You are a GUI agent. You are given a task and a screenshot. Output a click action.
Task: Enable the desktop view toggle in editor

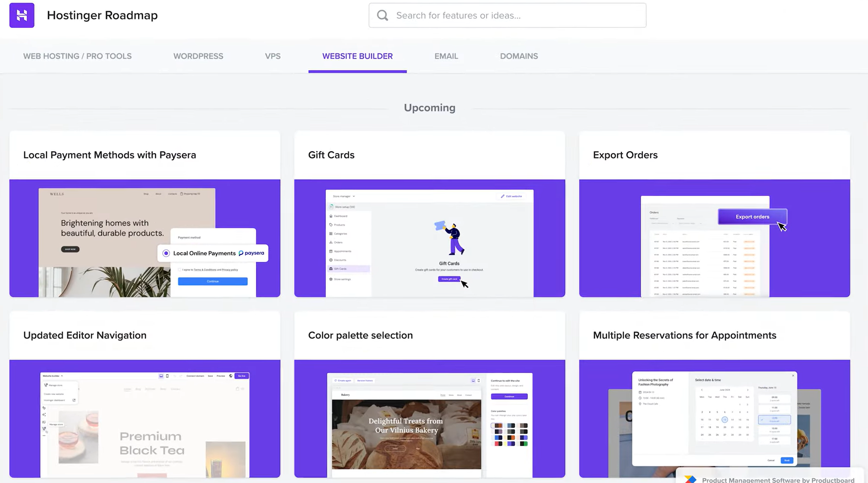pos(161,376)
